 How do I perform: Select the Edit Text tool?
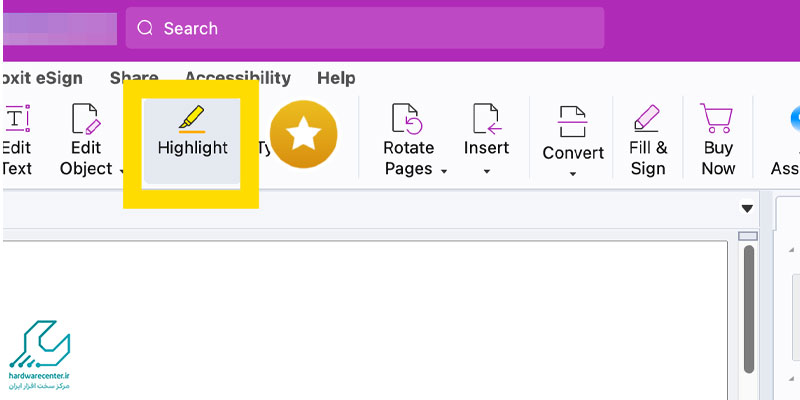click(x=17, y=140)
